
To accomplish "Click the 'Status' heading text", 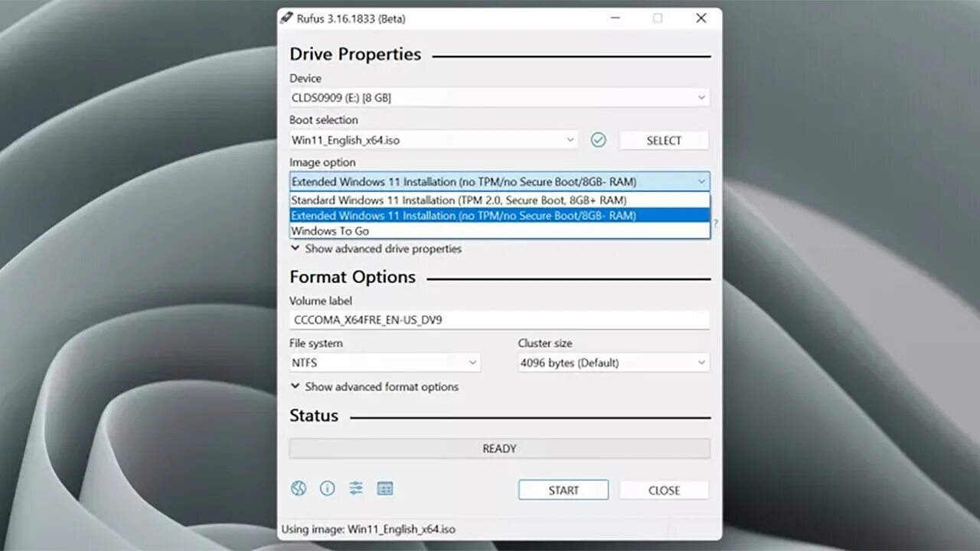I will (314, 416).
